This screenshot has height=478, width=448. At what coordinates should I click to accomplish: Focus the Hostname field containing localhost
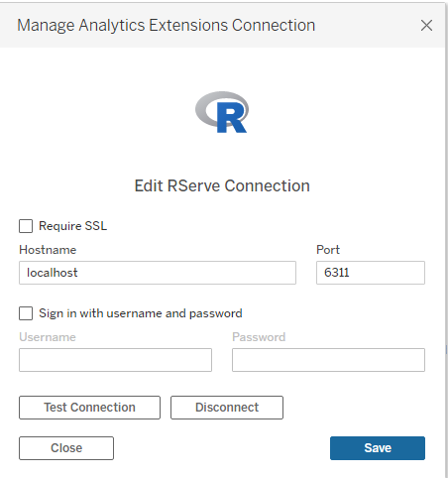pyautogui.click(x=158, y=273)
